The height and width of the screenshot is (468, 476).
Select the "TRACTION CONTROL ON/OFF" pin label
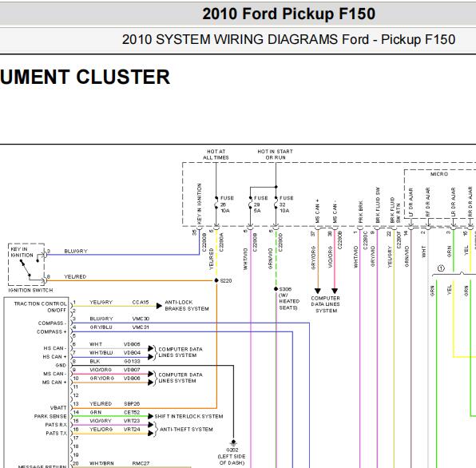(x=40, y=307)
